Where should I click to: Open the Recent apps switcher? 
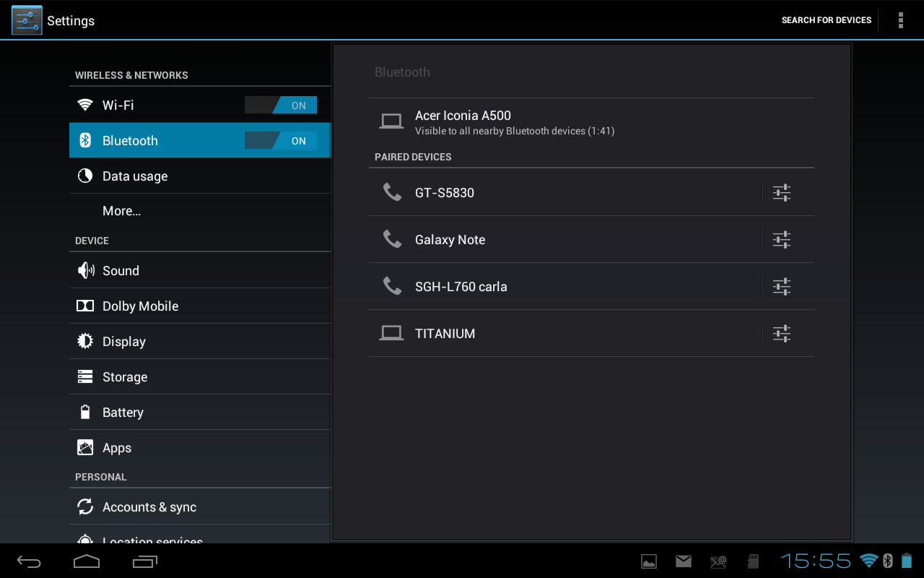pos(144,561)
